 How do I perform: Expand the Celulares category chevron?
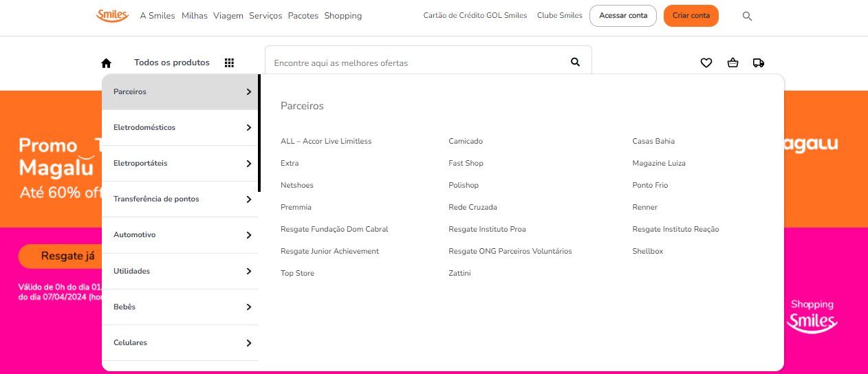(x=249, y=343)
